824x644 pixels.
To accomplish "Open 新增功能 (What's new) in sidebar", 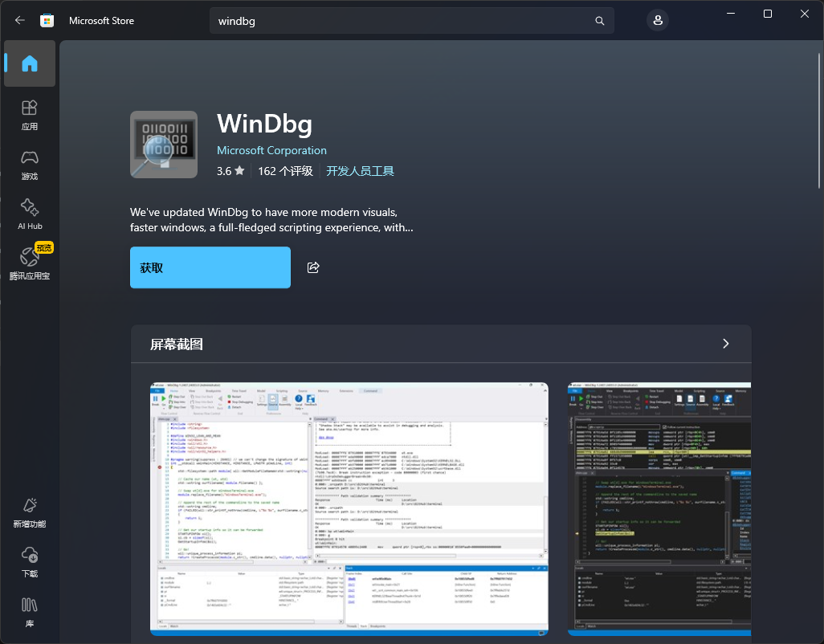I will point(30,512).
